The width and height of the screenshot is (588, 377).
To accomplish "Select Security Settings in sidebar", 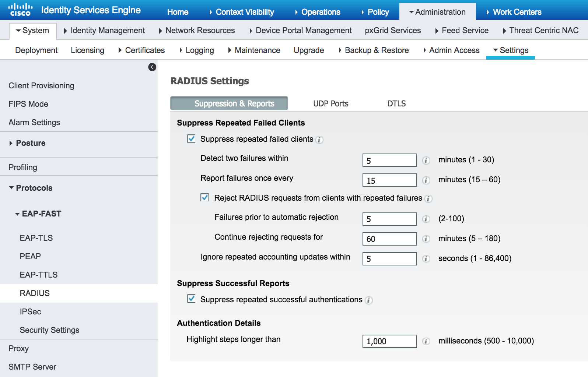I will pyautogui.click(x=49, y=330).
